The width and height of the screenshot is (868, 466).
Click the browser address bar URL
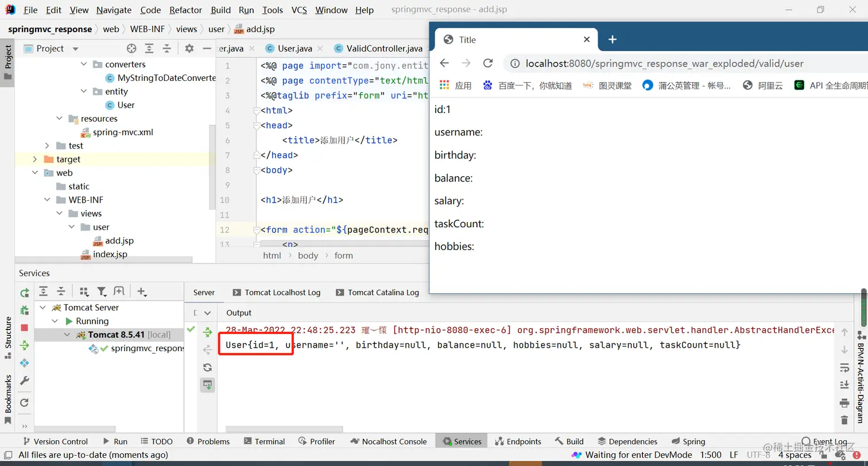pyautogui.click(x=664, y=63)
